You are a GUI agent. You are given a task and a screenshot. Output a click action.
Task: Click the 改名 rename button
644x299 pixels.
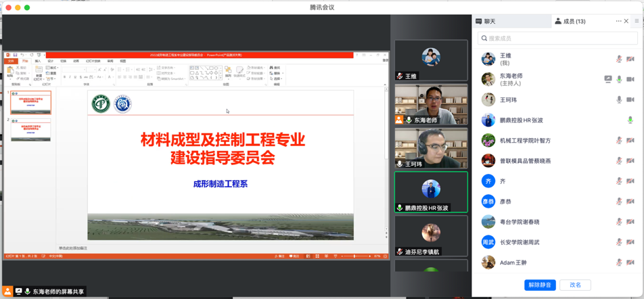575,285
